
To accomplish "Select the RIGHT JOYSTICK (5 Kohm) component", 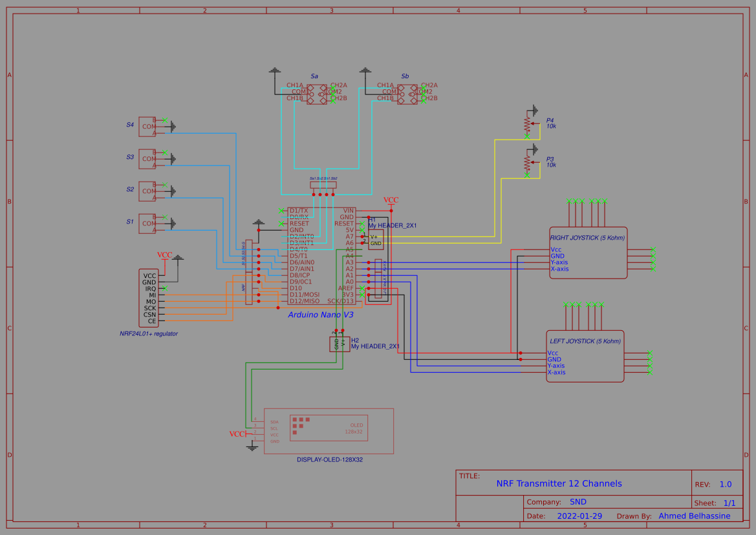I will (x=589, y=252).
